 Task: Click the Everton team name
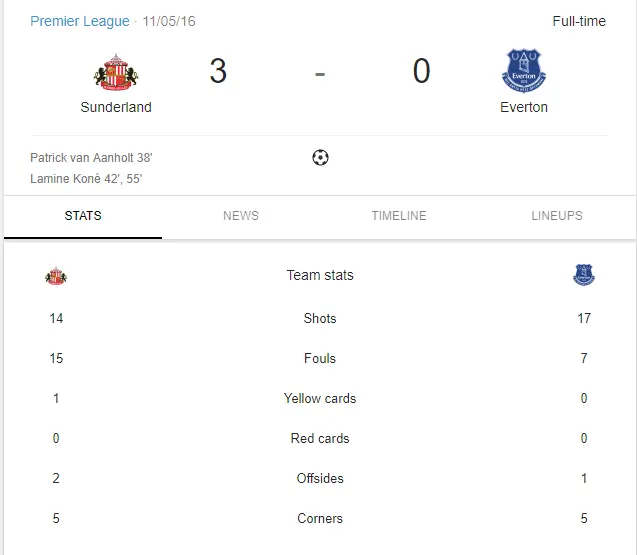pos(524,107)
